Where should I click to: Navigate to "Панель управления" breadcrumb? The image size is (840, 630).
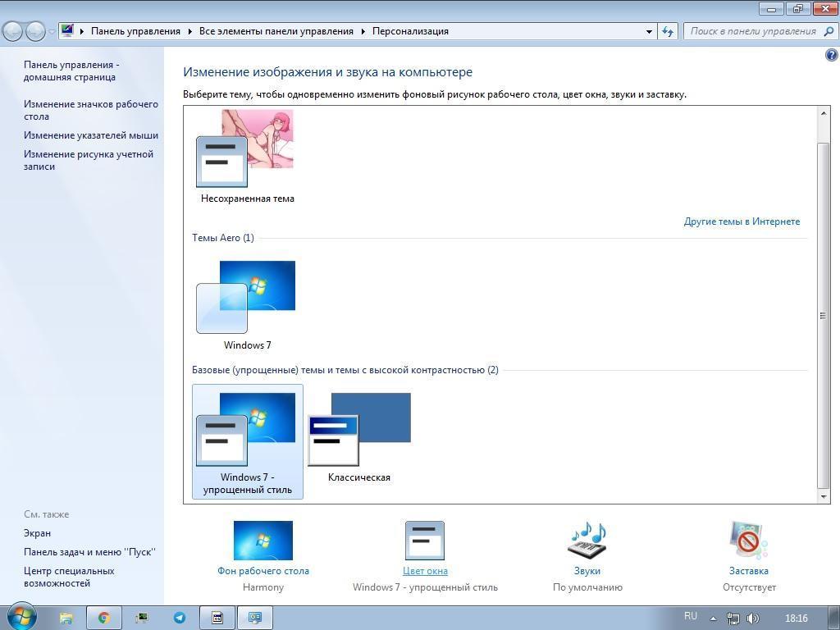(x=135, y=31)
